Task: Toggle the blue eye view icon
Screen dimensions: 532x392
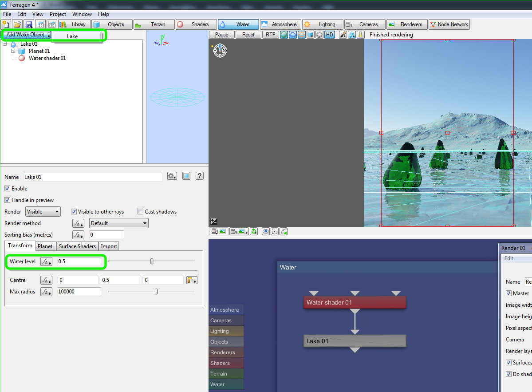Action: click(266, 231)
